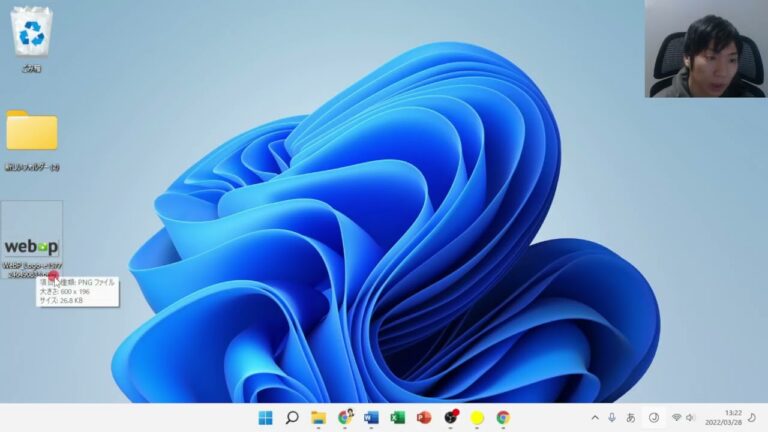
Task: Select the webp logo PNG file
Action: (32, 240)
